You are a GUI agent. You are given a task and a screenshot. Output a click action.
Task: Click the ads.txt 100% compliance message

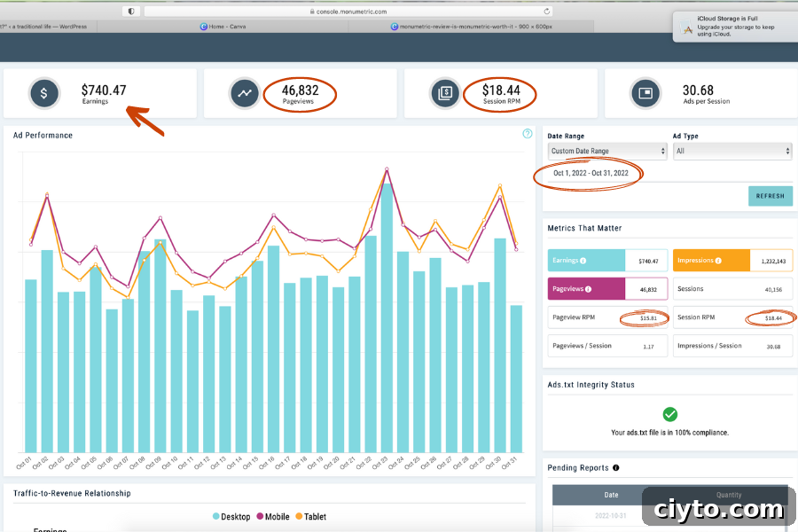tap(669, 433)
